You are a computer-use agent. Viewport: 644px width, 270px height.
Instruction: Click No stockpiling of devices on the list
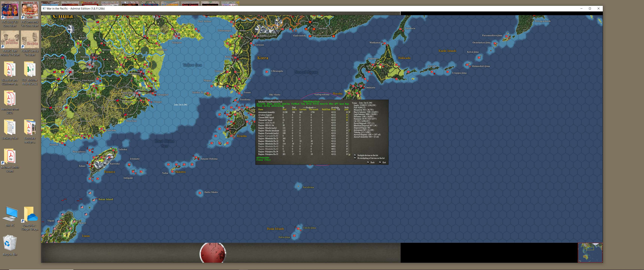pyautogui.click(x=370, y=158)
